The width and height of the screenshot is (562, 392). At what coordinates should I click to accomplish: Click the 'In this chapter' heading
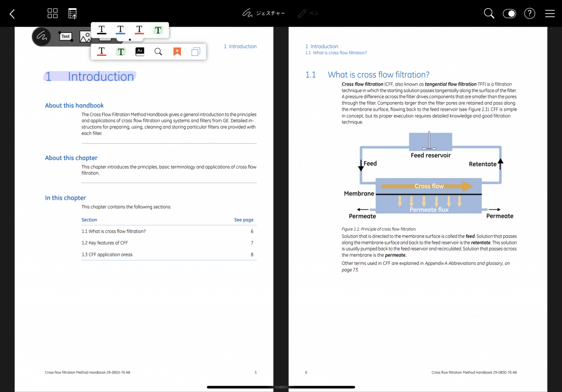click(65, 198)
